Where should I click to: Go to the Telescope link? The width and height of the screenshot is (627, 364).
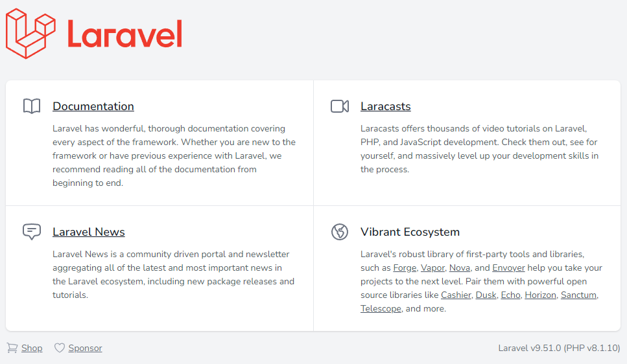(x=381, y=308)
